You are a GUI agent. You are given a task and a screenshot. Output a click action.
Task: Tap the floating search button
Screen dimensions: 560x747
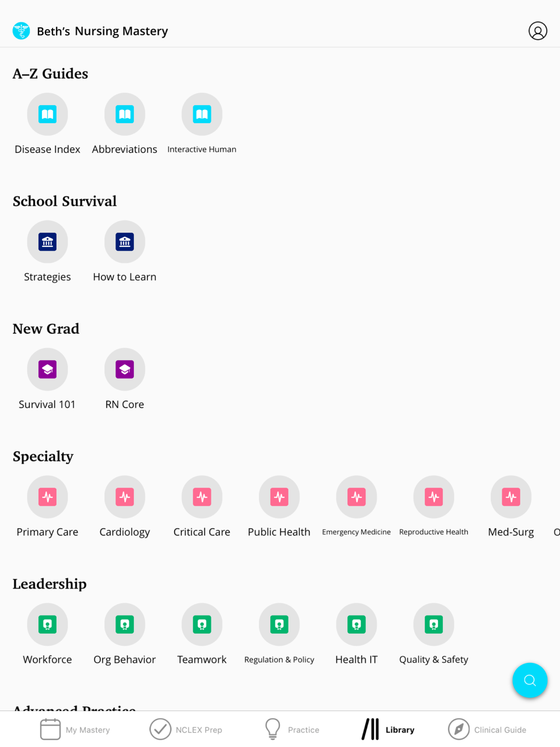pyautogui.click(x=530, y=680)
